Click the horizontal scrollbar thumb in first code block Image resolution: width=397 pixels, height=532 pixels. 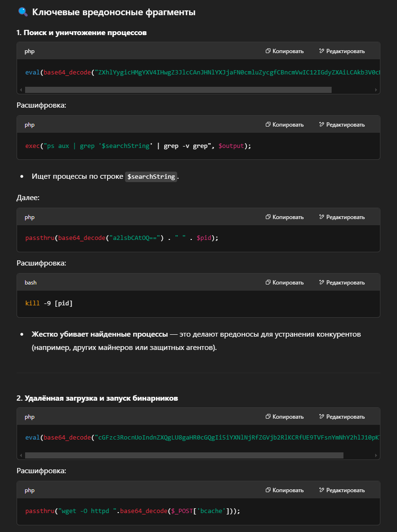[x=178, y=90]
